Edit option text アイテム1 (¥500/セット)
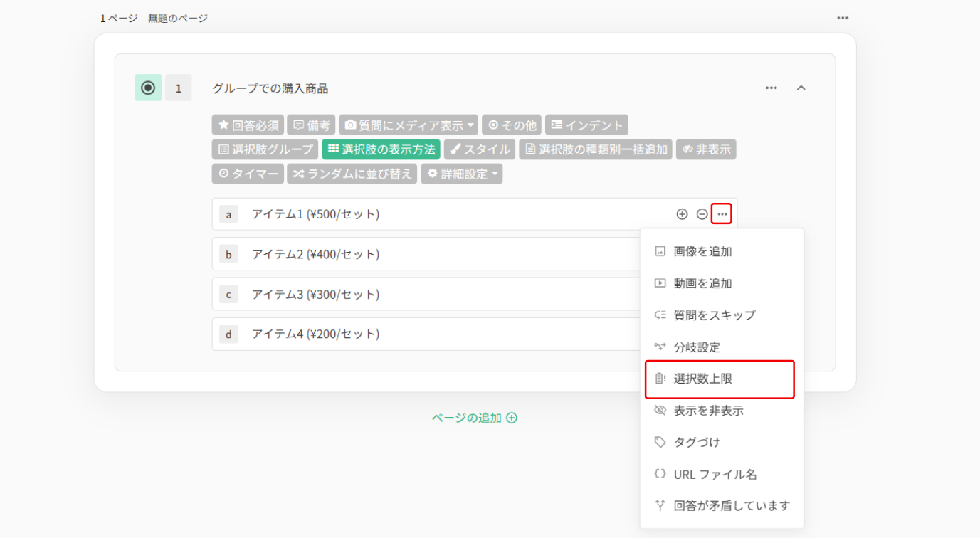 (315, 214)
